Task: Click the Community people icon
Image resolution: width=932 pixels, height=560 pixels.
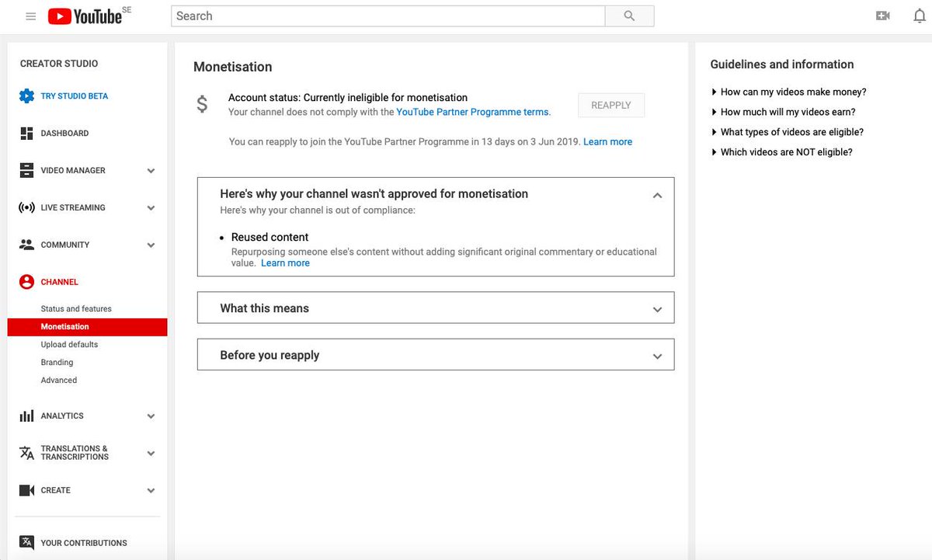Action: point(26,245)
